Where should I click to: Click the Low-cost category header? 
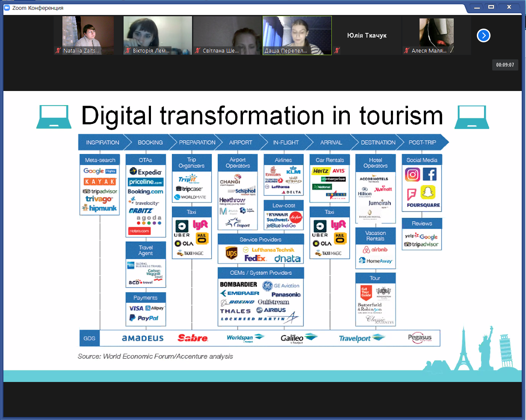pos(284,206)
